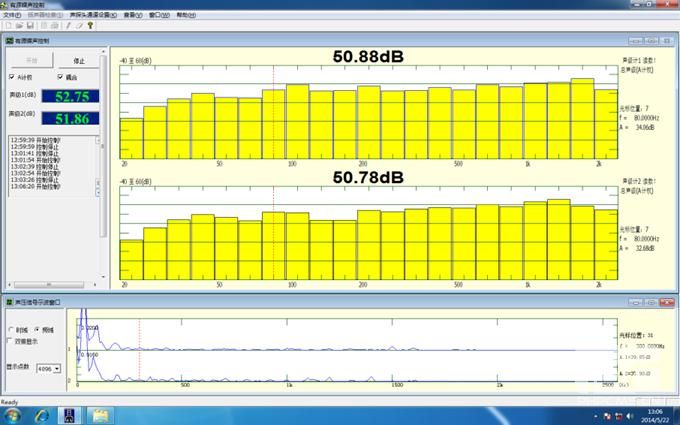Click the grayed 开始 (start) button

(x=32, y=61)
